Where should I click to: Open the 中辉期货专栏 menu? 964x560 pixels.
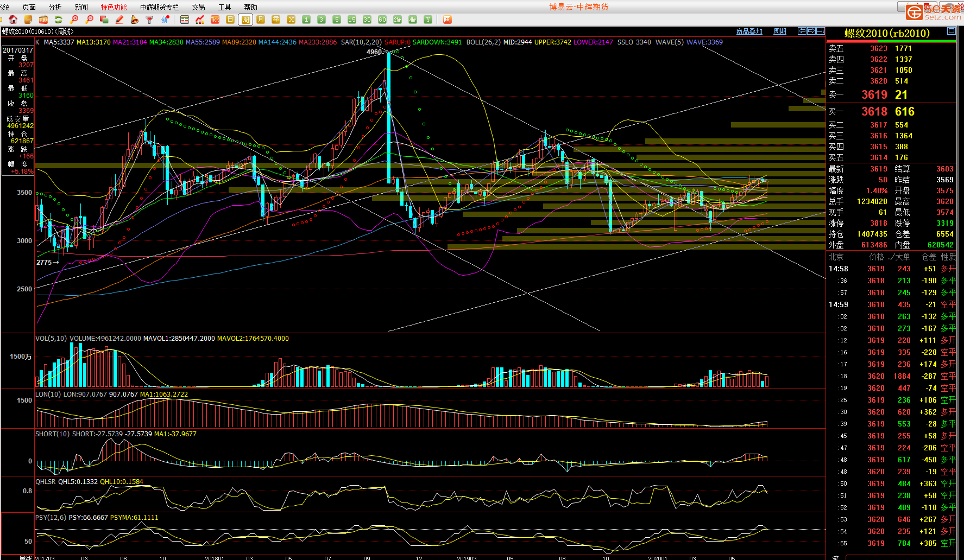point(160,7)
